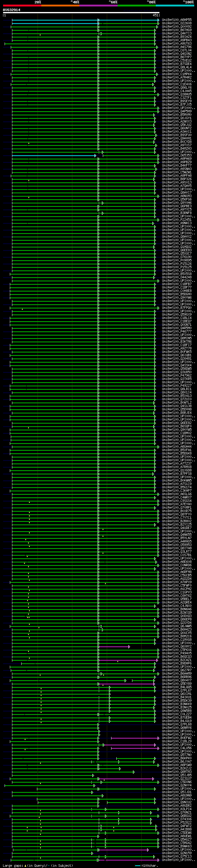The image size is (197, 868).
Task: Select label UniRef100_B7FJX5
Action: tap(177, 104)
